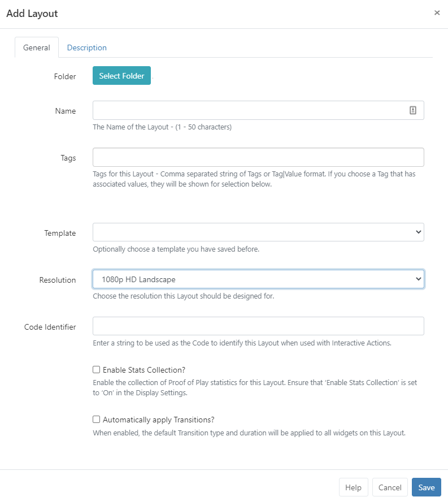Click the Code Identifier input field
This screenshot has height=501, width=448.
click(x=258, y=326)
